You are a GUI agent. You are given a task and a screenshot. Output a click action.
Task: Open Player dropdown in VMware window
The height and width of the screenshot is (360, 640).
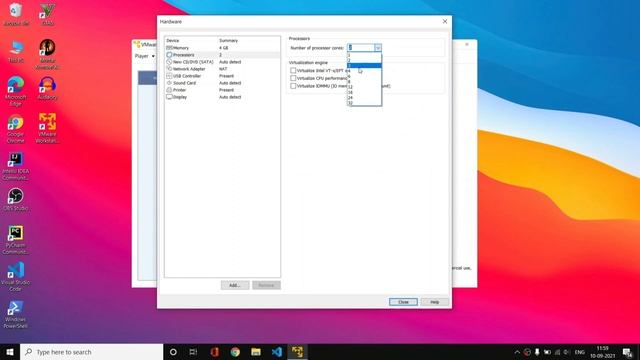pyautogui.click(x=144, y=56)
